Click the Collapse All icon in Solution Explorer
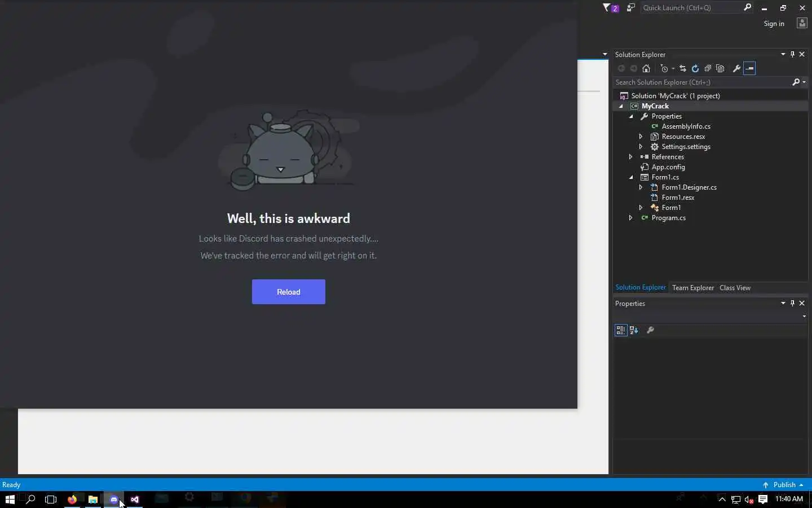This screenshot has width=812, height=508. (x=708, y=68)
